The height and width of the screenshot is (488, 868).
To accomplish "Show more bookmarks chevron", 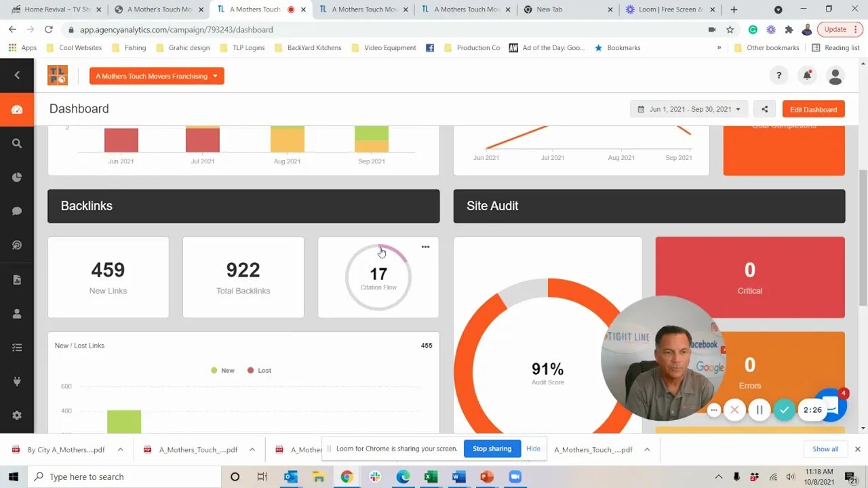I will (x=719, y=47).
